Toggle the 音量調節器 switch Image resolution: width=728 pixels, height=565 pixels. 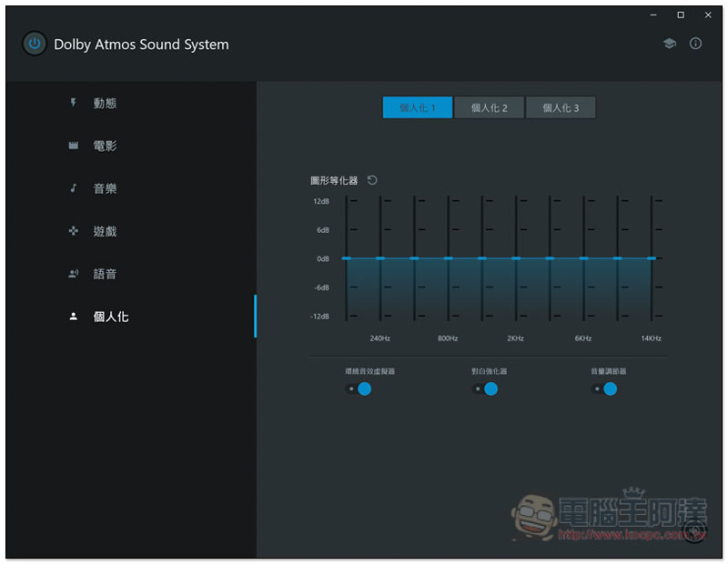tap(604, 389)
